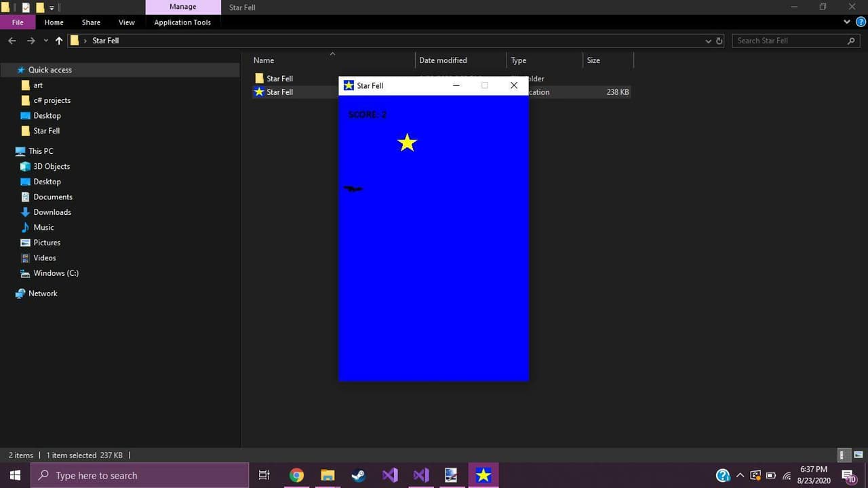Expand the address bar history dropdown
This screenshot has height=488, width=868.
pos(708,41)
